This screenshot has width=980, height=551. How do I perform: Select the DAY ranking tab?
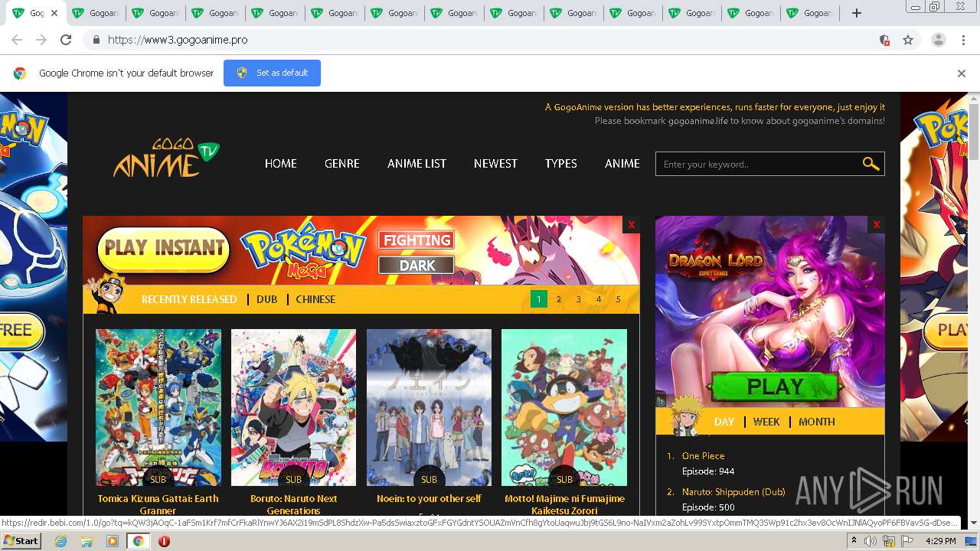click(724, 422)
